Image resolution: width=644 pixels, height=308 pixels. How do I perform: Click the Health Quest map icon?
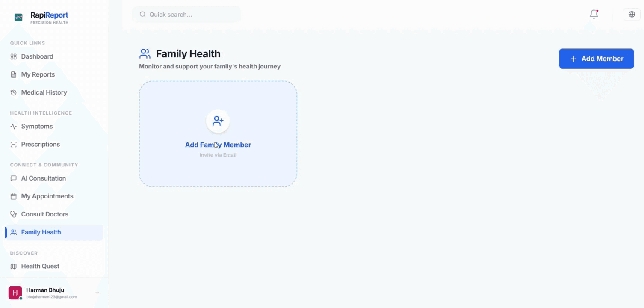click(13, 266)
